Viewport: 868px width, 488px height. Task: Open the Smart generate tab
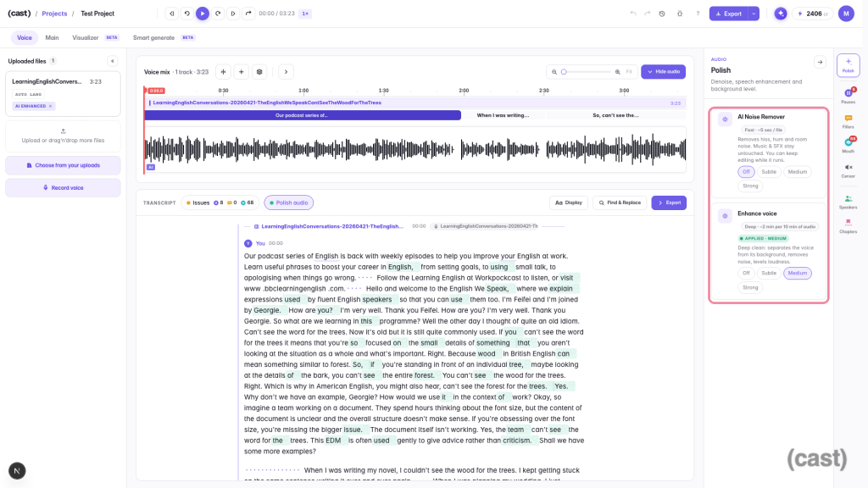154,37
